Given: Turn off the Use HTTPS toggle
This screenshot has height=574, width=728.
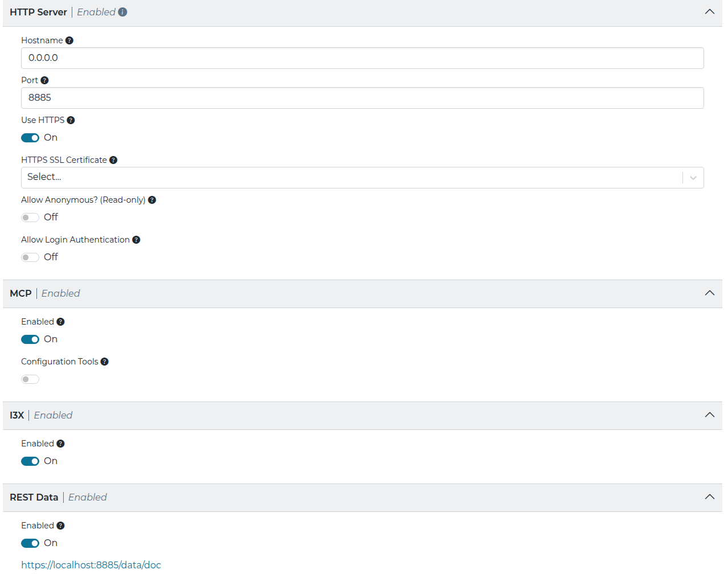Looking at the screenshot, I should coord(30,137).
